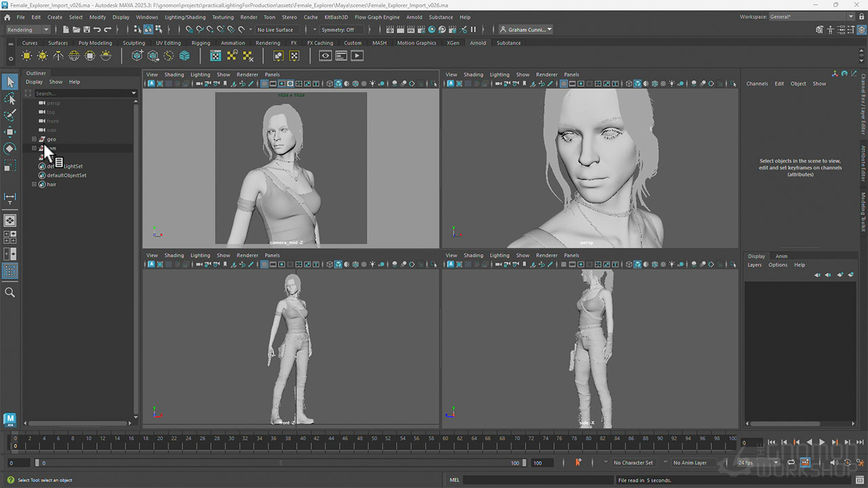Image resolution: width=868 pixels, height=488 pixels.
Task: Open the search magnifier in the left toolbox
Action: pyautogui.click(x=9, y=292)
